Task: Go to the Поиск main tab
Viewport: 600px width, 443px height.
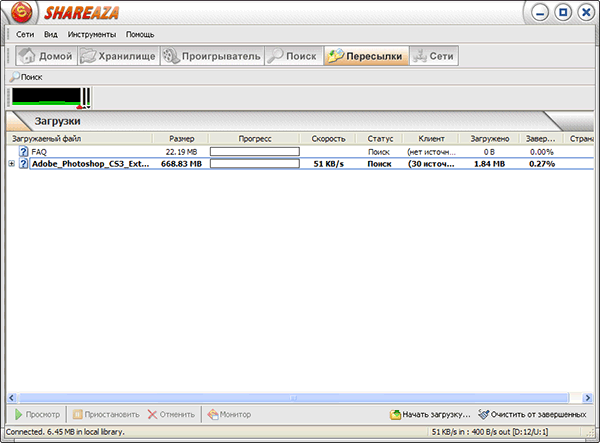Action: [x=294, y=56]
